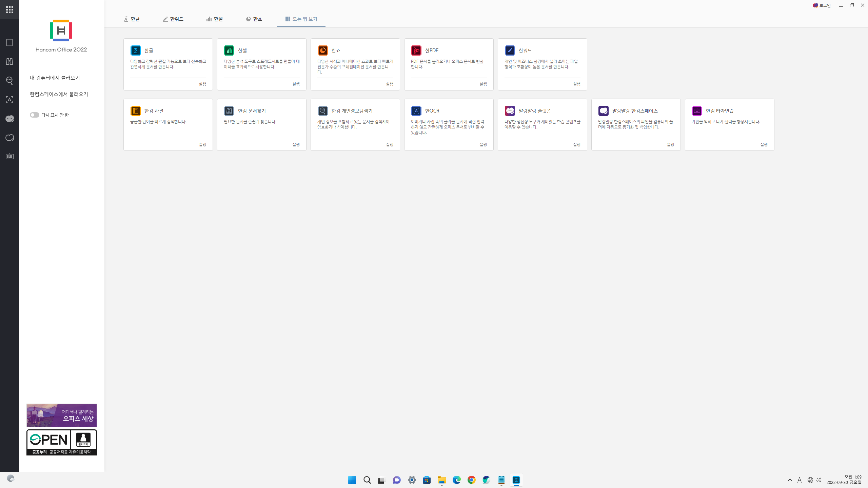
Task: Click 내 컴퓨터에서 불러오기 link
Action: coord(55,78)
